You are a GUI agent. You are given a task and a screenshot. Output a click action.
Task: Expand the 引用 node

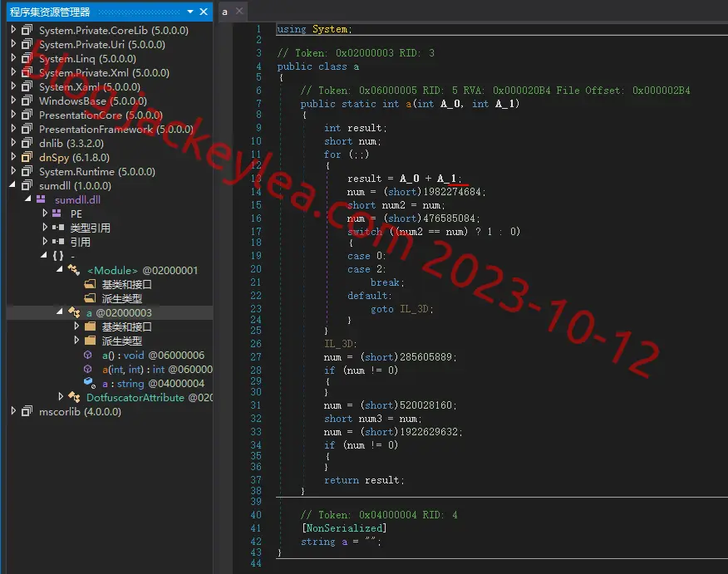(45, 241)
